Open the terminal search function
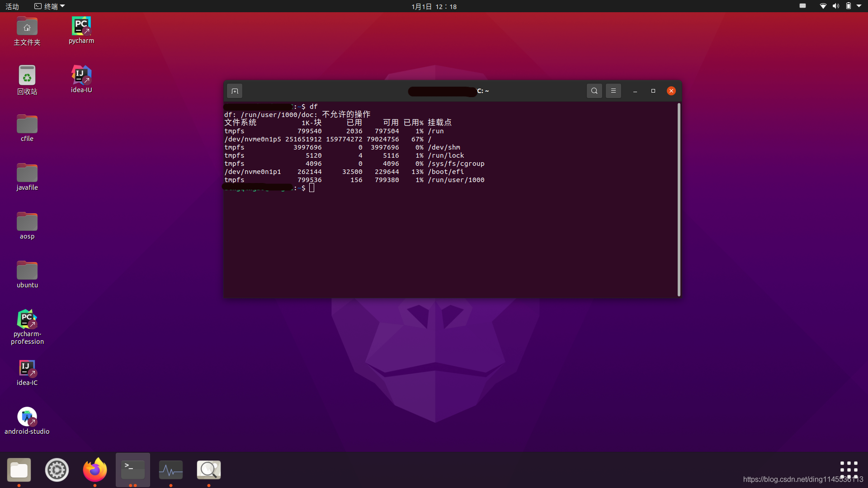The height and width of the screenshot is (488, 868). [x=594, y=90]
